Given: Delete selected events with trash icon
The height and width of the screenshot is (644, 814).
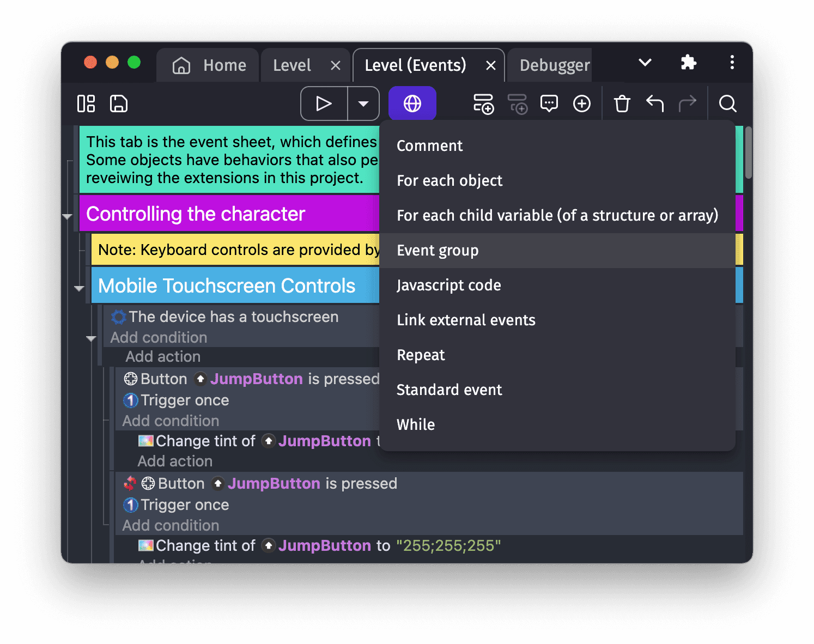Looking at the screenshot, I should coord(622,104).
